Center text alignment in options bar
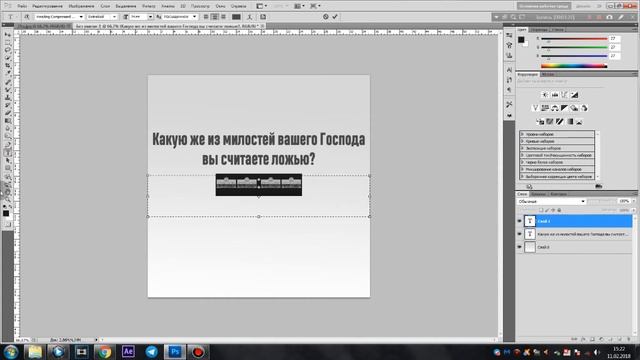The width and height of the screenshot is (640, 360). pyautogui.click(x=215, y=17)
